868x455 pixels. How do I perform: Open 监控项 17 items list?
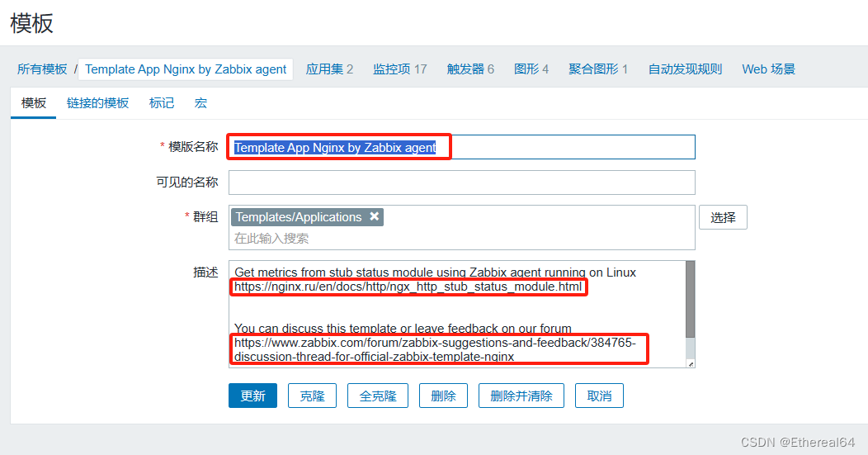coord(399,69)
